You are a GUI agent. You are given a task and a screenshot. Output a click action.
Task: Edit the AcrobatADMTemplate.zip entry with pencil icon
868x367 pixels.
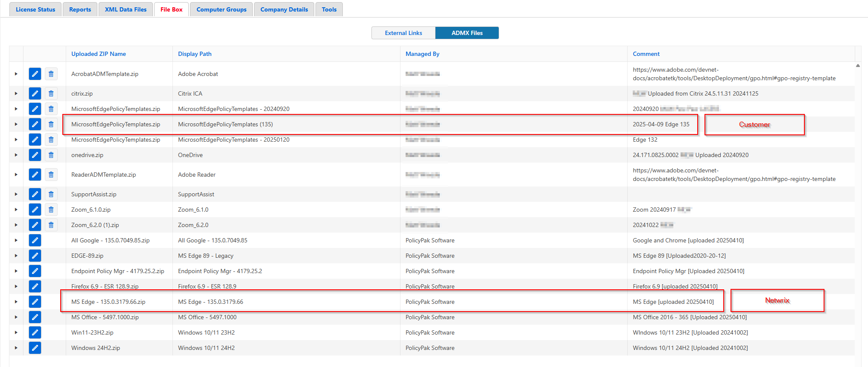(35, 74)
